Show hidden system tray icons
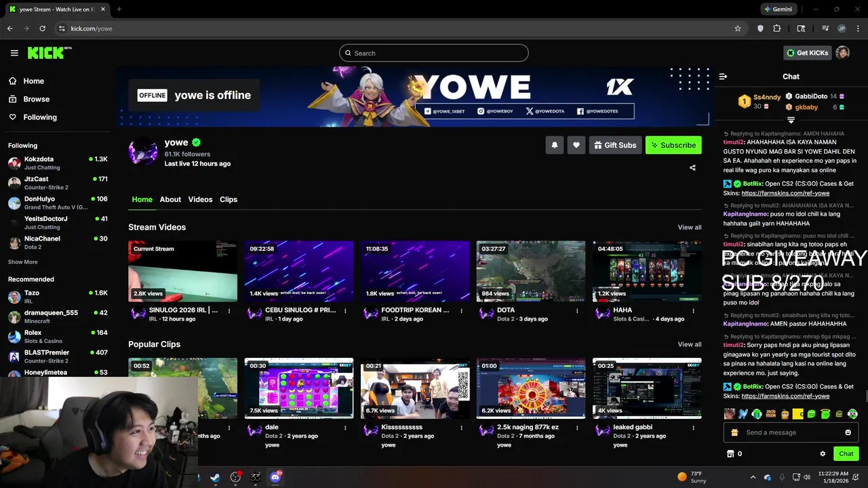Viewport: 868px width, 488px height. tap(753, 477)
